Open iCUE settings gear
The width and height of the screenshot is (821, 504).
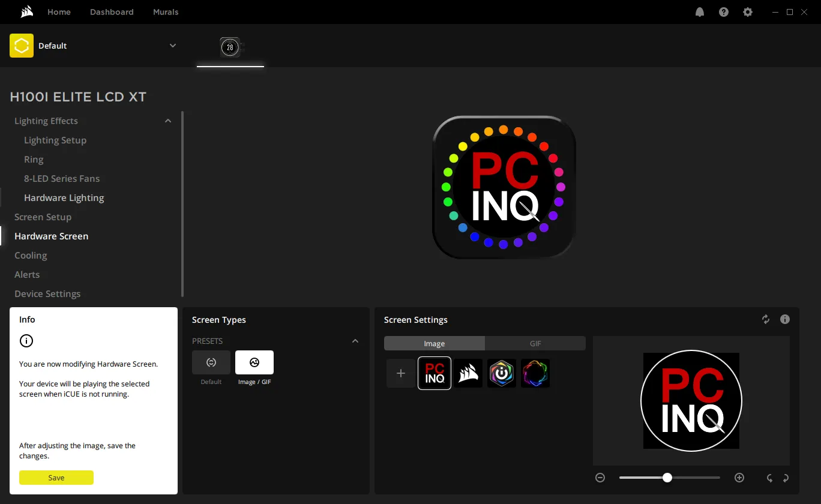(748, 12)
